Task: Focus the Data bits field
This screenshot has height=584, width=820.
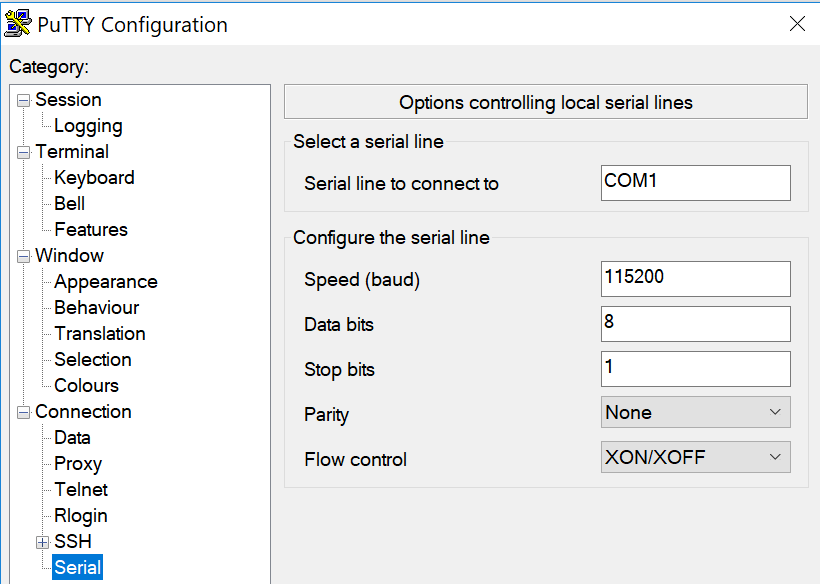Action: pos(696,324)
